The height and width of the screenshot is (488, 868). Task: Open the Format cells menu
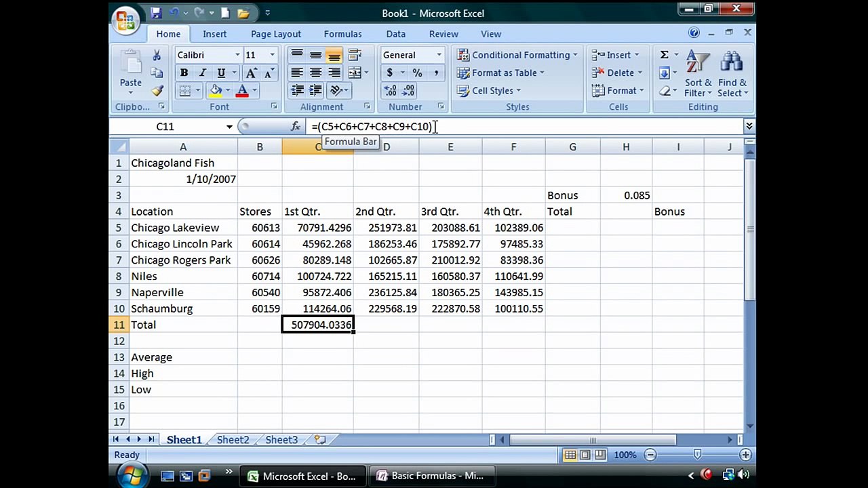[618, 91]
